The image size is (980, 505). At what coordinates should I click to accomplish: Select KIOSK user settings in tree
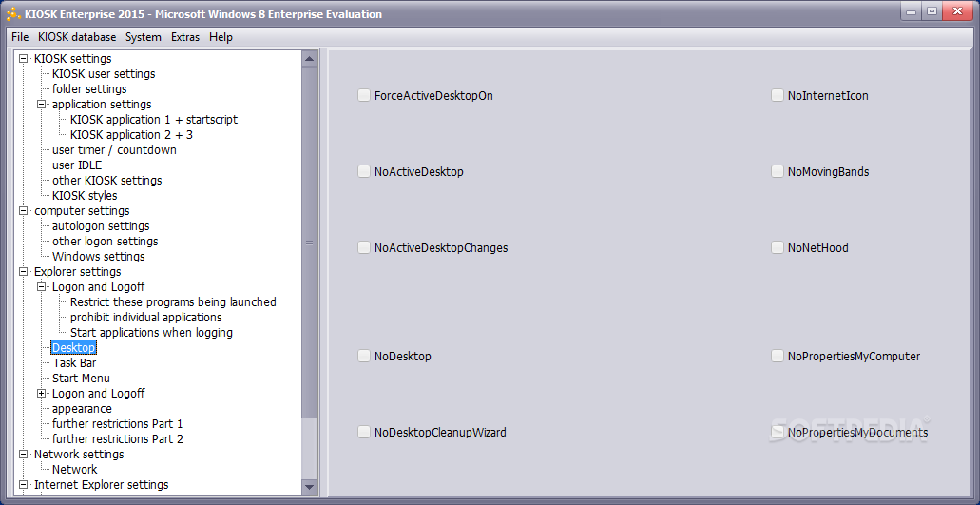coord(104,74)
